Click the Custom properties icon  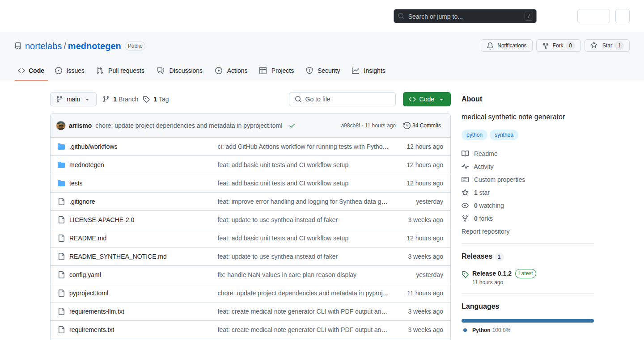point(465,180)
